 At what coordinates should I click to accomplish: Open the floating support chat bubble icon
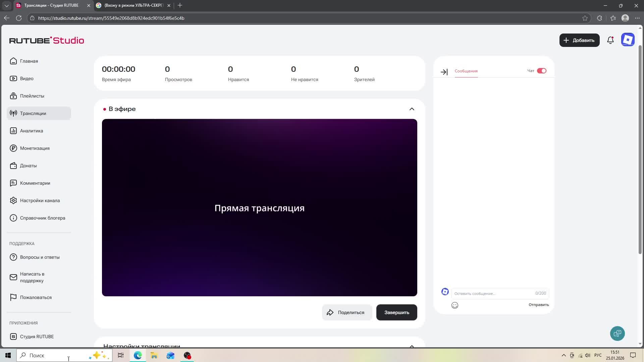coord(617,333)
